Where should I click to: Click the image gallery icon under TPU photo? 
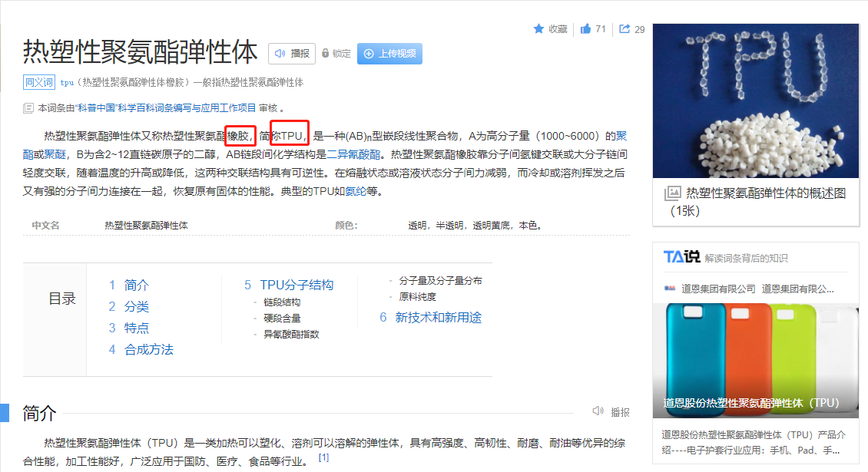673,193
